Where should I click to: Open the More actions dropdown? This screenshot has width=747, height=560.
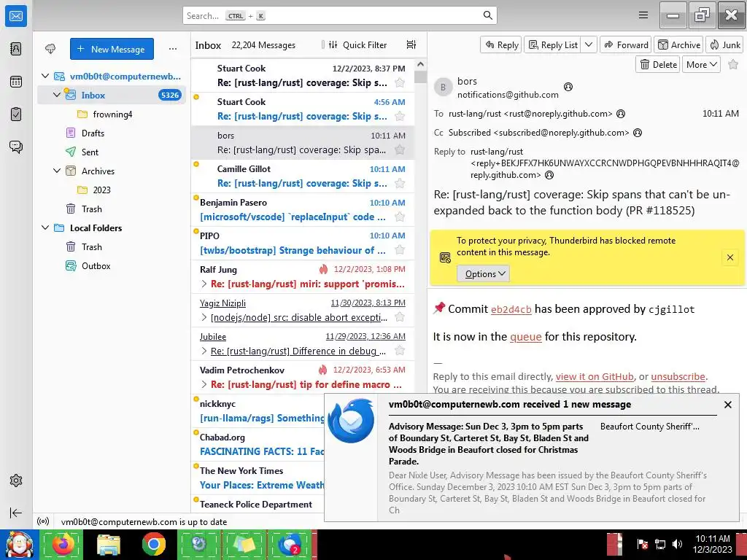(x=701, y=64)
